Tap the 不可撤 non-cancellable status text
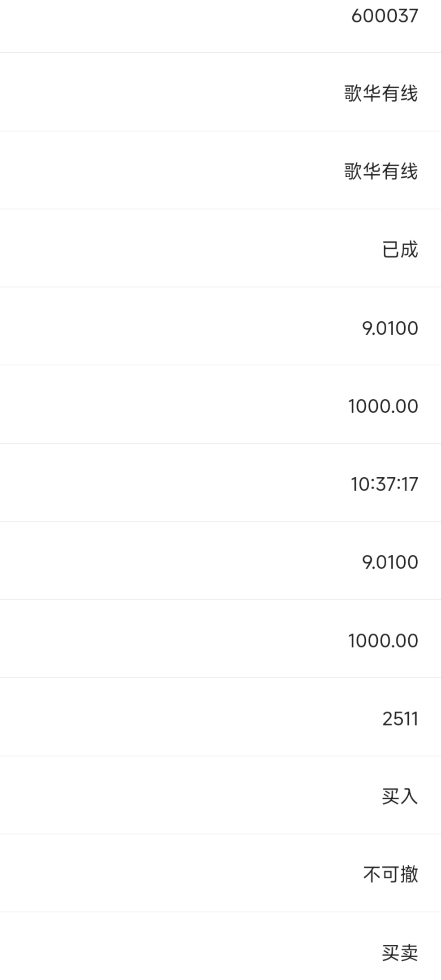Screen dimensions: 441x980 (391, 874)
